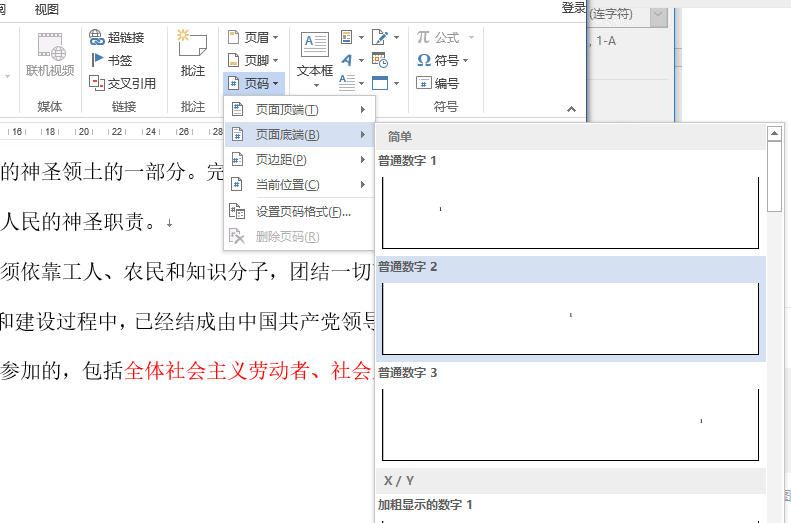Viewport: 791px width, 523px height.
Task: Click the 文本框 text box button
Action: click(x=315, y=53)
